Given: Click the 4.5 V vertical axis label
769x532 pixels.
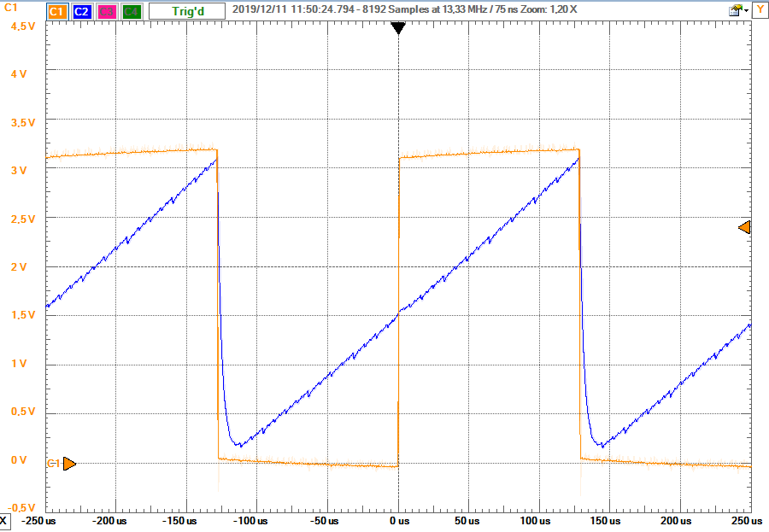Looking at the screenshot, I should 21,26.
